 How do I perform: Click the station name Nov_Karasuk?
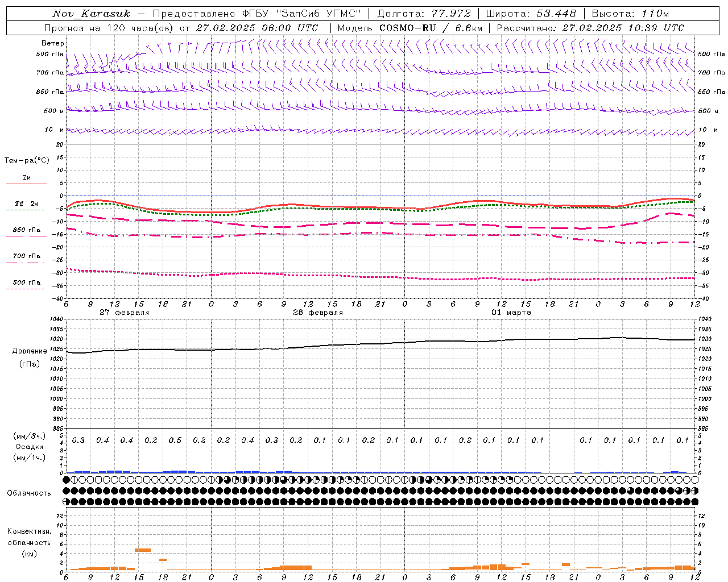click(x=91, y=14)
